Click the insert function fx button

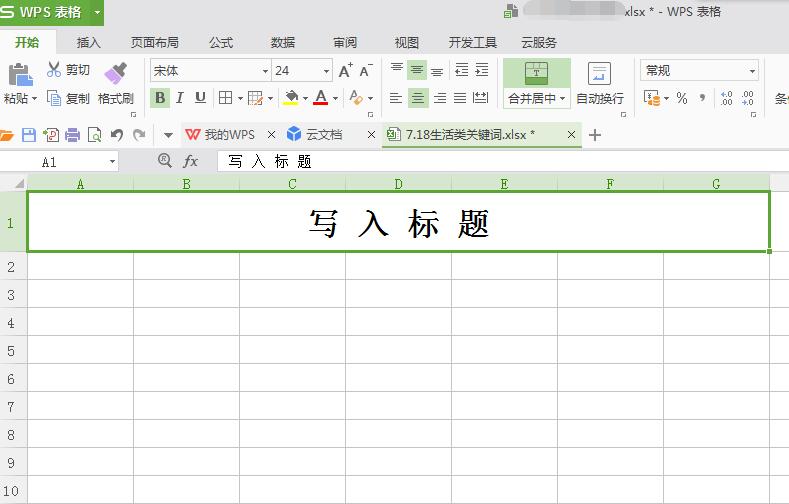point(190,161)
